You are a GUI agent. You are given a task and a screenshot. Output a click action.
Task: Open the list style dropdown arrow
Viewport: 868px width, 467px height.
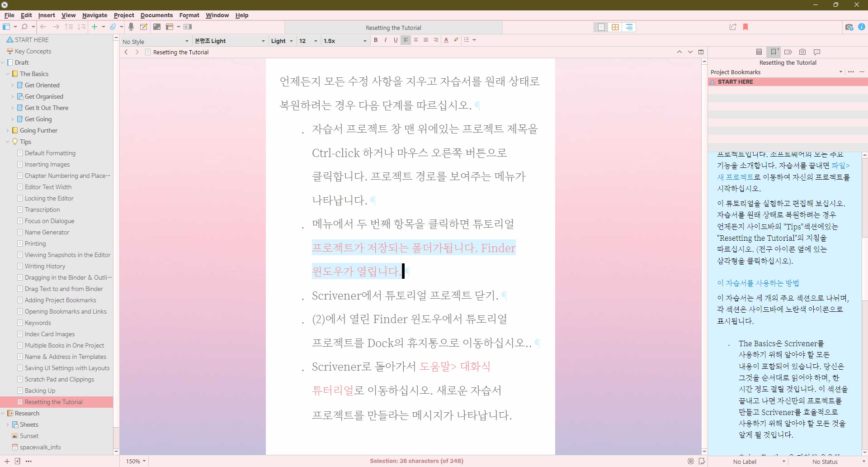click(x=474, y=40)
